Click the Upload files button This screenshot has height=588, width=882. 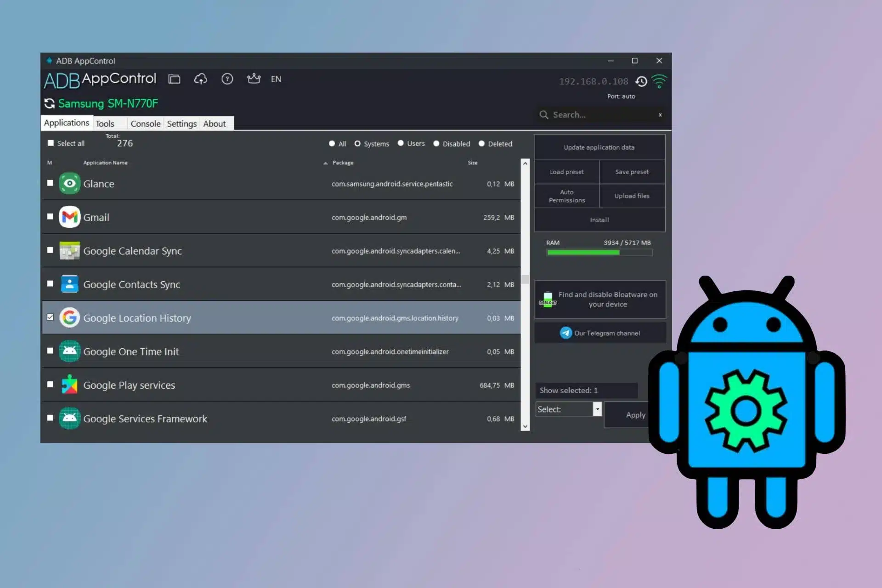click(632, 196)
